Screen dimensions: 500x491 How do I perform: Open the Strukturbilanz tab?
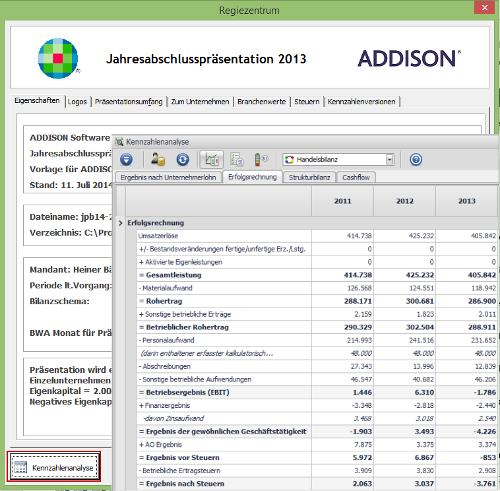click(309, 177)
